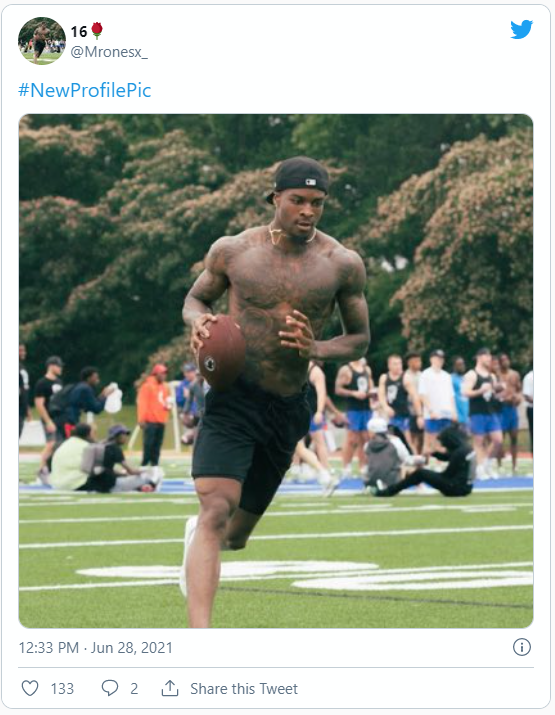Viewport: 555px width, 715px height.
Task: Open replies via the speech bubble icon
Action: (x=110, y=688)
